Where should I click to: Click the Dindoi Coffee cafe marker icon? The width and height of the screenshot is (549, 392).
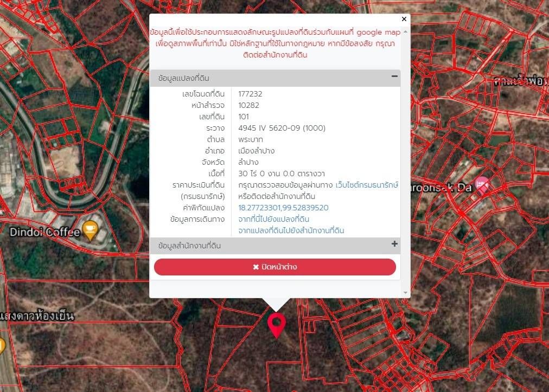(91, 230)
